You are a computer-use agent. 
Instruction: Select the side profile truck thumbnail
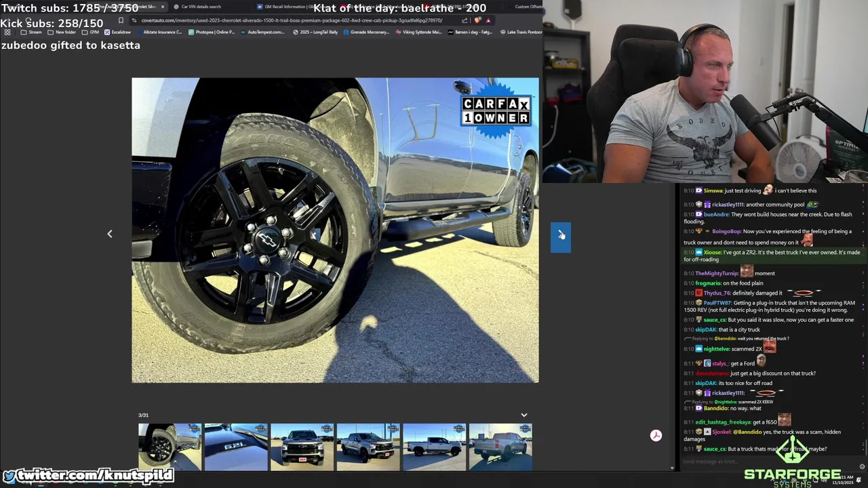[x=434, y=447]
